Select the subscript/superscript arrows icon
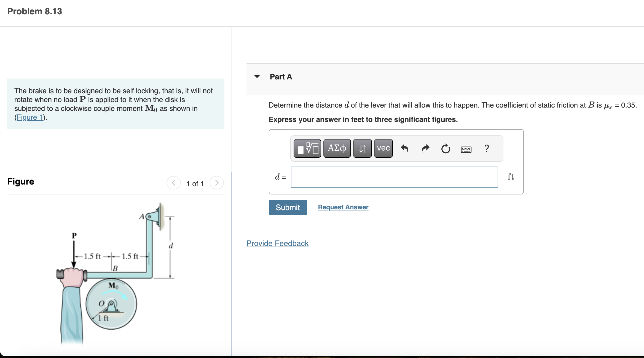Image resolution: width=644 pixels, height=358 pixels. pyautogui.click(x=362, y=148)
